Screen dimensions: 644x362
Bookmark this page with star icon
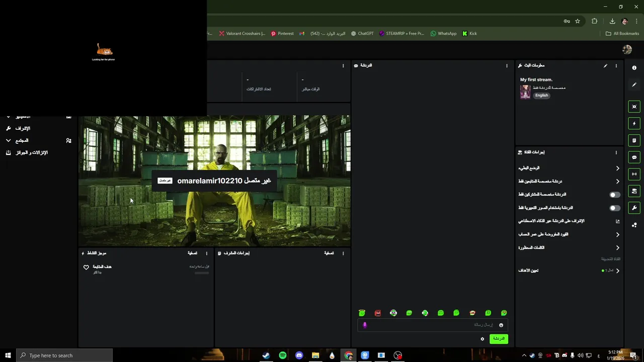578,21
